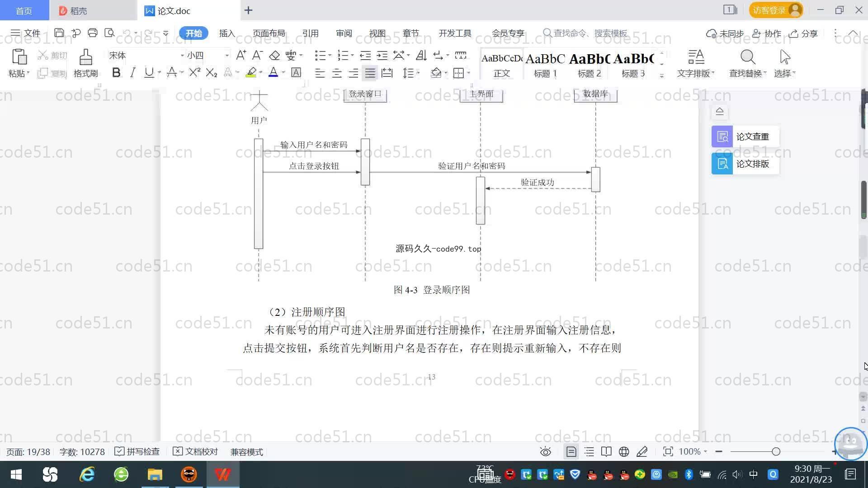868x488 pixels.
Task: Open WPS app in Windows taskbar
Action: coord(222,474)
